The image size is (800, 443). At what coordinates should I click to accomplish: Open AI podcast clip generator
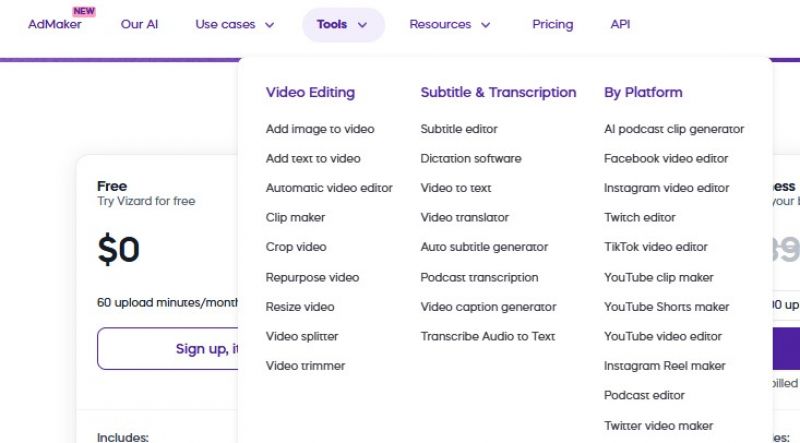674,129
